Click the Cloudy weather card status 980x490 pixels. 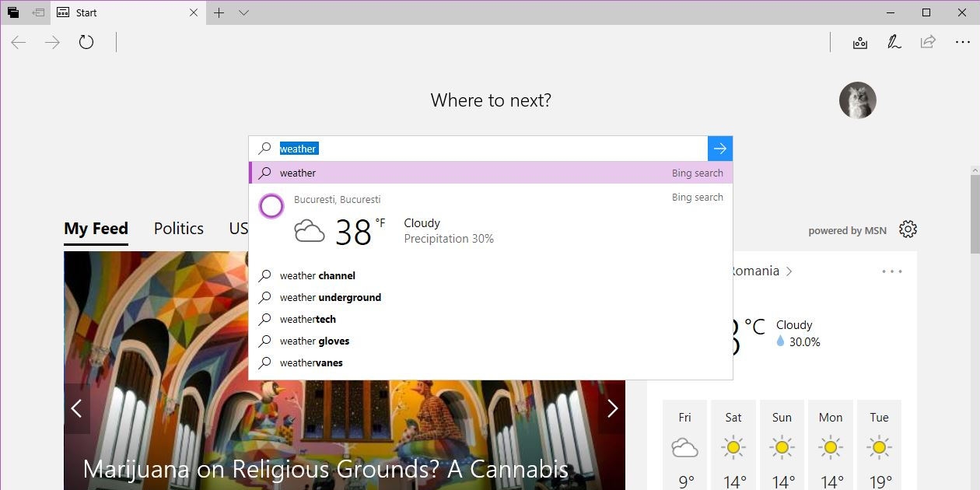coord(794,325)
